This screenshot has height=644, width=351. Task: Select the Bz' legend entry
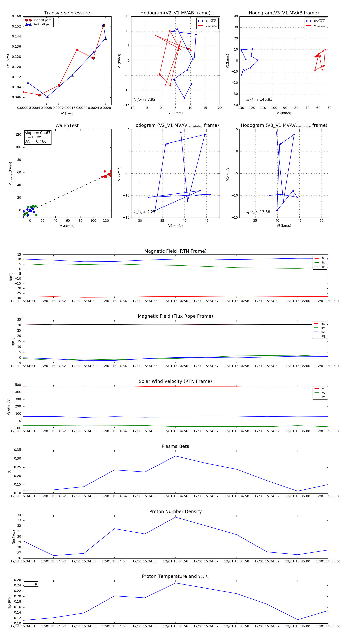pyautogui.click(x=320, y=332)
